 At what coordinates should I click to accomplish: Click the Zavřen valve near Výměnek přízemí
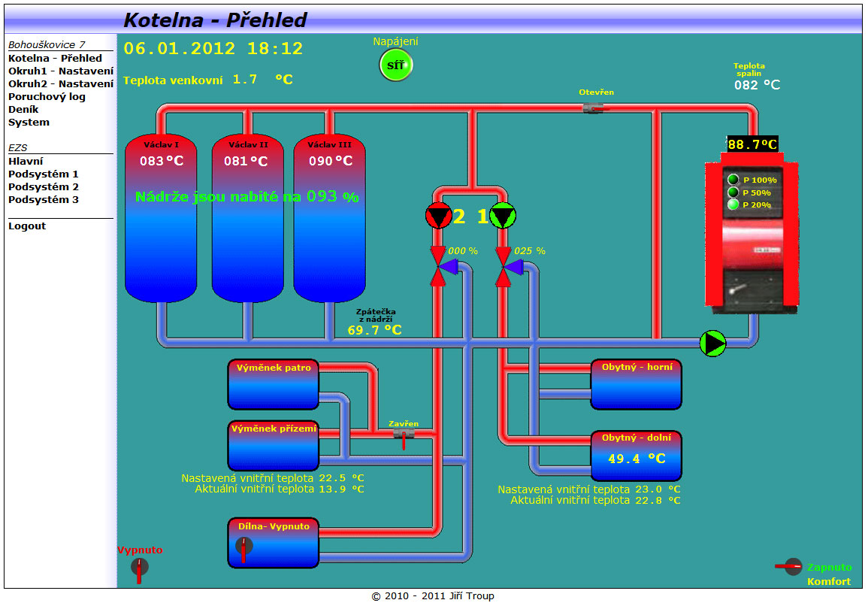coord(404,435)
